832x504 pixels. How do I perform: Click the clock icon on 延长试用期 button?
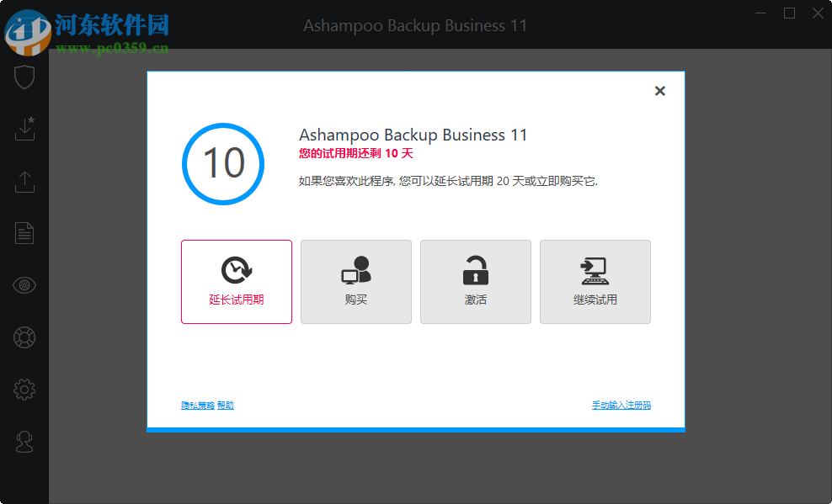pos(236,271)
